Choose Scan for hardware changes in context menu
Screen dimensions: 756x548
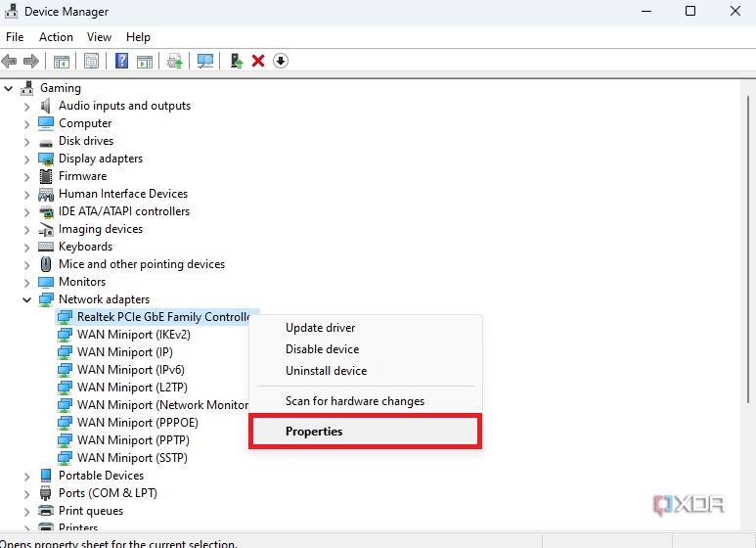click(x=366, y=401)
